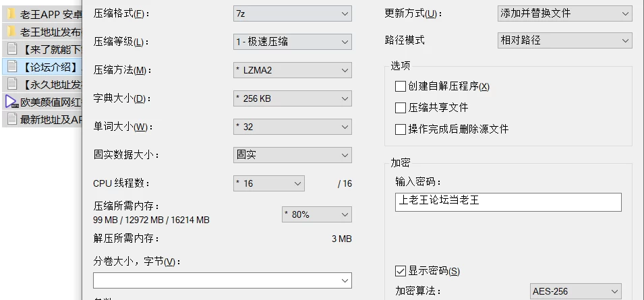This screenshot has height=300, width=644.
Task: Open the AES-256 加密算法 dropdown
Action: (575, 291)
